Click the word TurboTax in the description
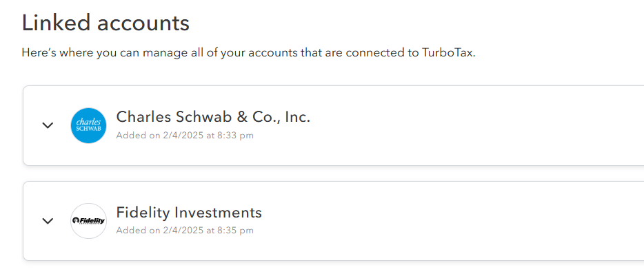Viewport: 644px width, 276px height. pyautogui.click(x=448, y=53)
